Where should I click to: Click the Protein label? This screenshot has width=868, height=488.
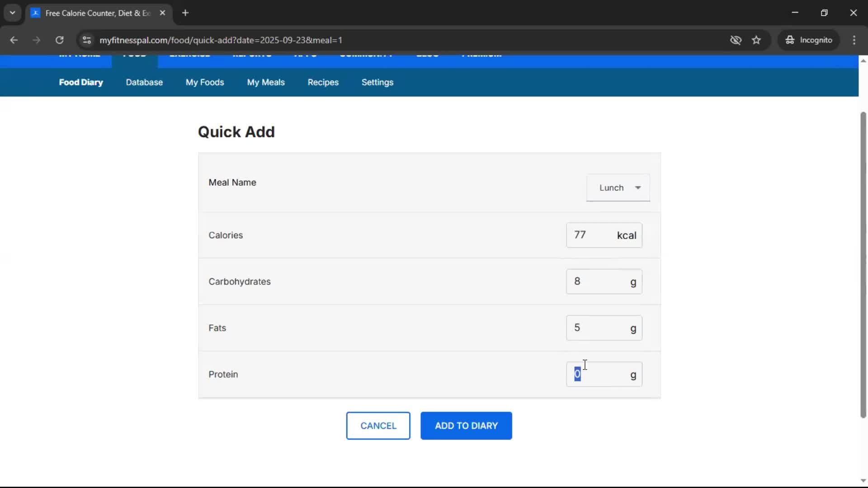223,375
